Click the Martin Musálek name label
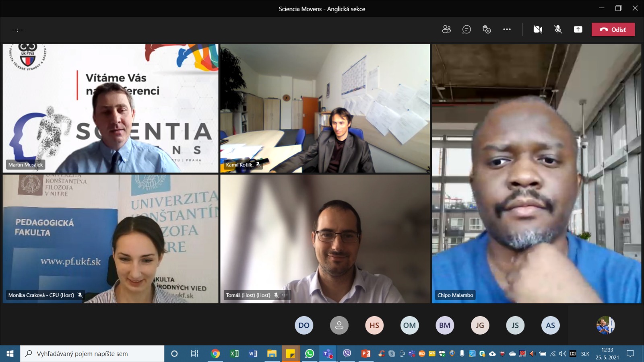This screenshot has width=644, height=362. (x=25, y=165)
